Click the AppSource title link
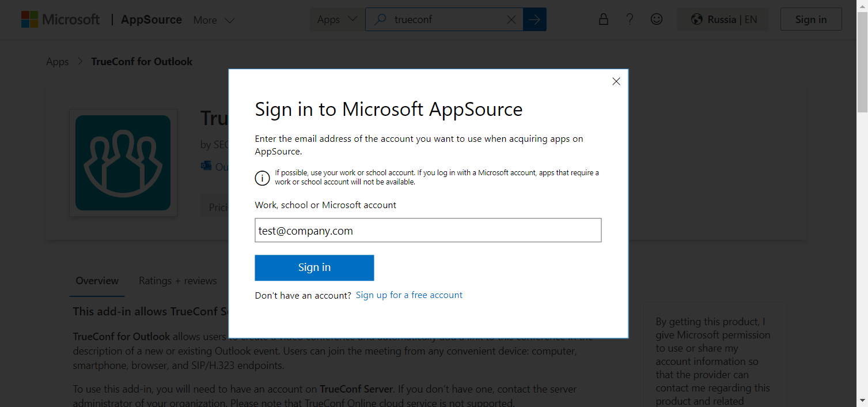Screen dimensions: 868x407 click(151, 20)
